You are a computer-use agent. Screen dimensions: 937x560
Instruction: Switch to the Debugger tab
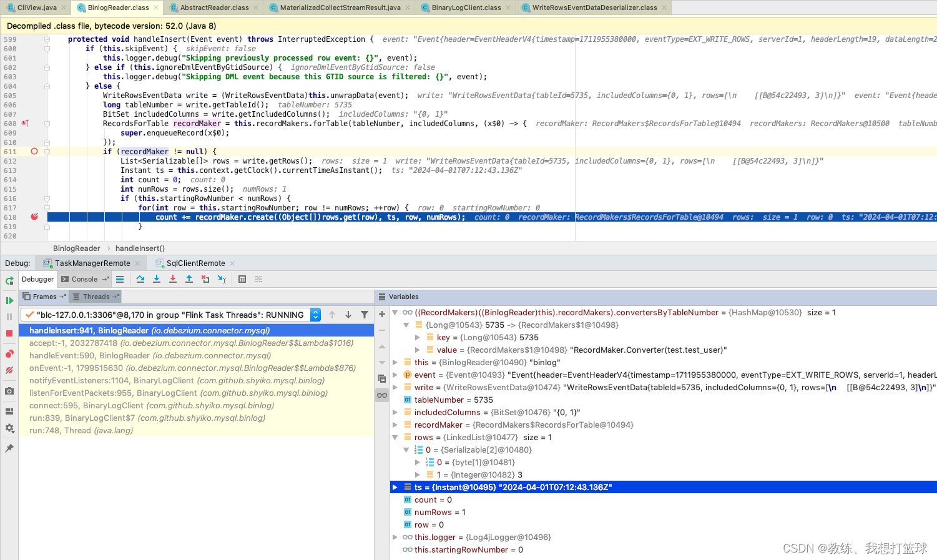coord(37,279)
